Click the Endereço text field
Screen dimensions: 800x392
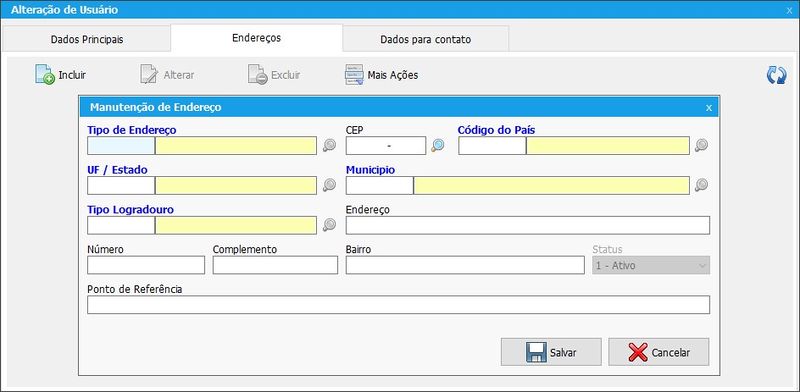point(528,225)
